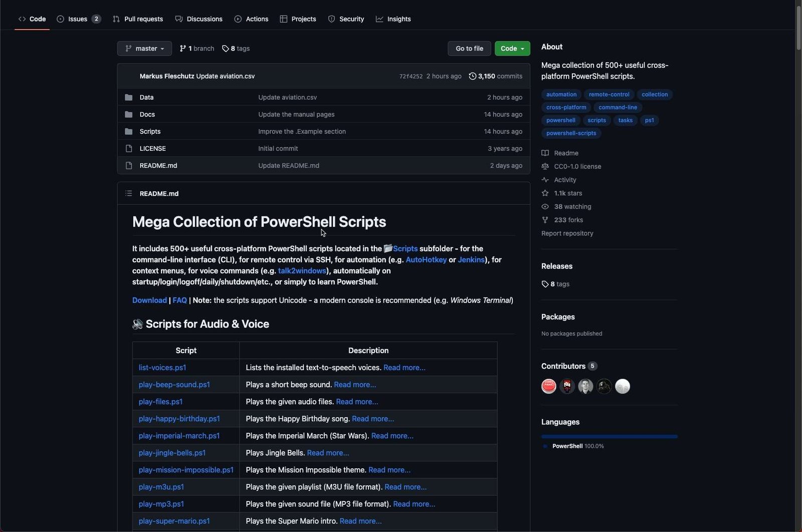This screenshot has height=532, width=802.
Task: Open the play-imperial-march.ps1 script link
Action: pyautogui.click(x=179, y=436)
